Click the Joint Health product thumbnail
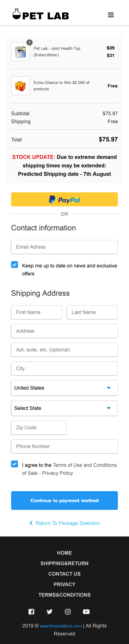The image size is (129, 644). [x=20, y=52]
